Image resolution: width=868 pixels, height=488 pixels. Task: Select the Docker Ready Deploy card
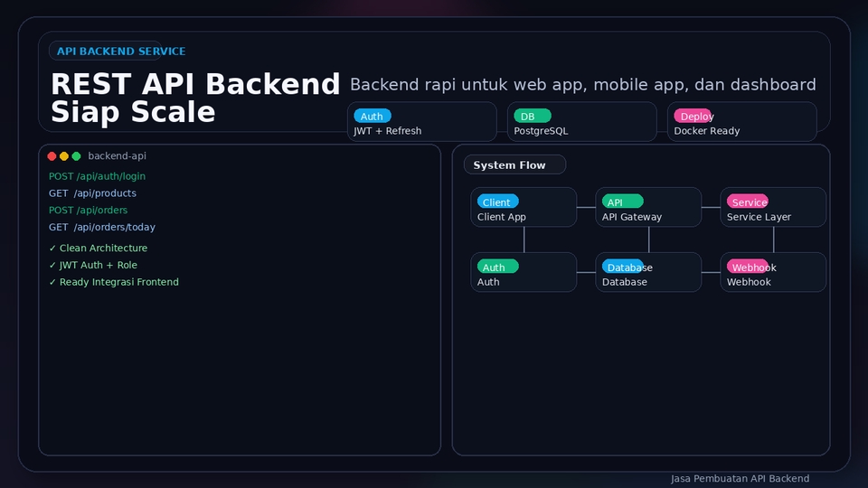tap(741, 122)
